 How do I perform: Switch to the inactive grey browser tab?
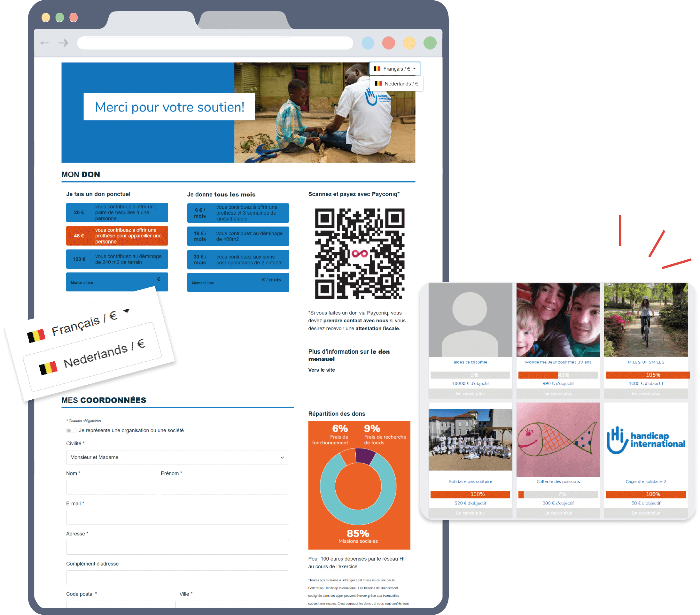coord(245,20)
